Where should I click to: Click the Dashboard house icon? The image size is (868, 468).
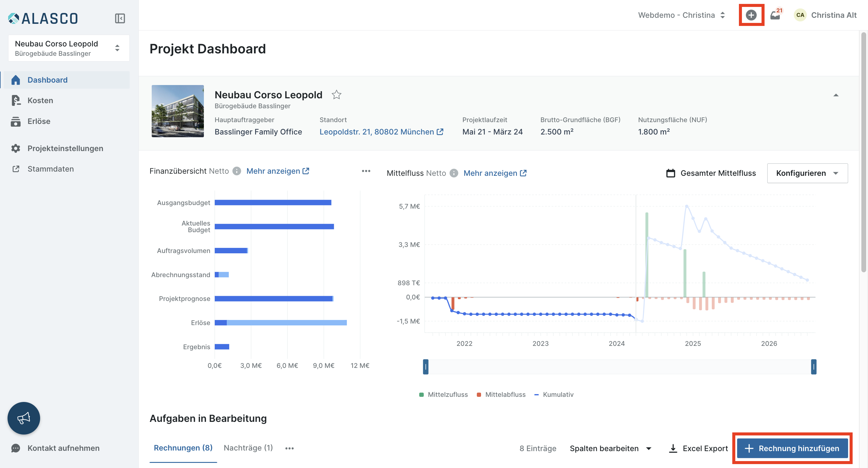tap(15, 80)
